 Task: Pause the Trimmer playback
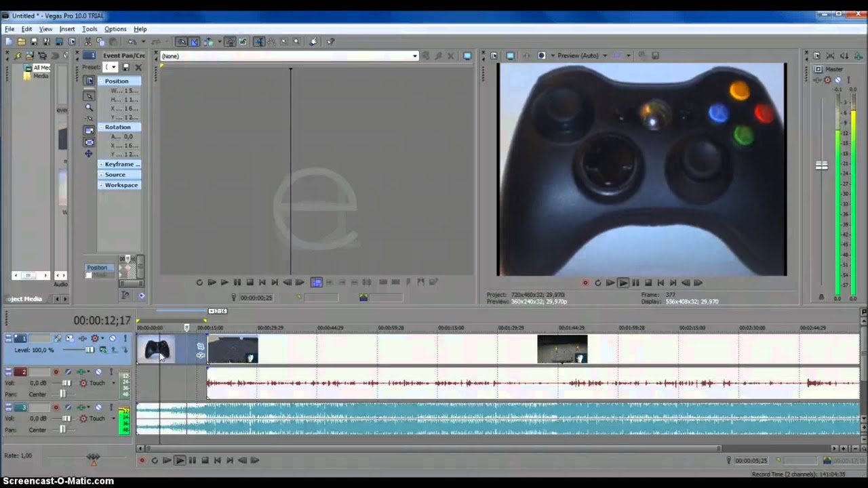237,282
